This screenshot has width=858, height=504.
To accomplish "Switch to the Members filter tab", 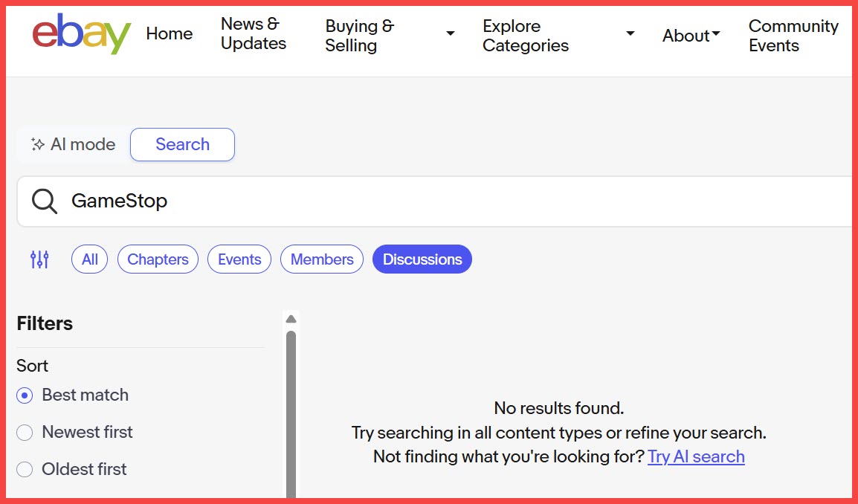I will (322, 259).
